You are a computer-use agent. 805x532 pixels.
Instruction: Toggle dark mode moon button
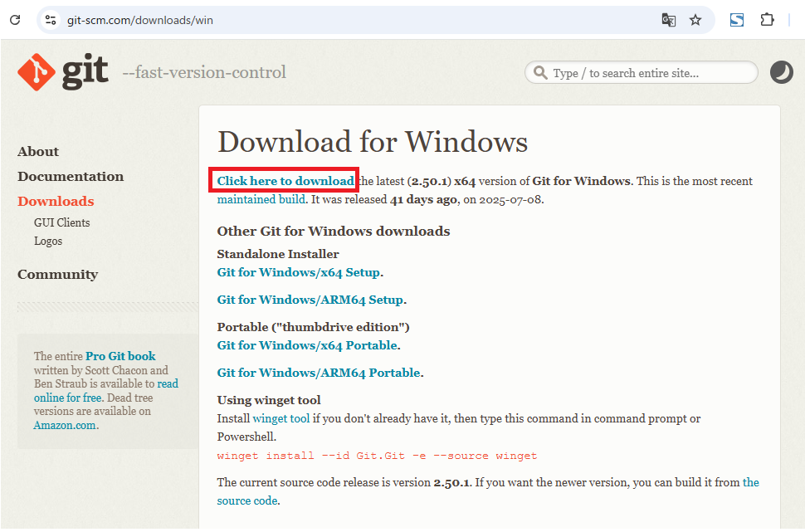[x=782, y=72]
